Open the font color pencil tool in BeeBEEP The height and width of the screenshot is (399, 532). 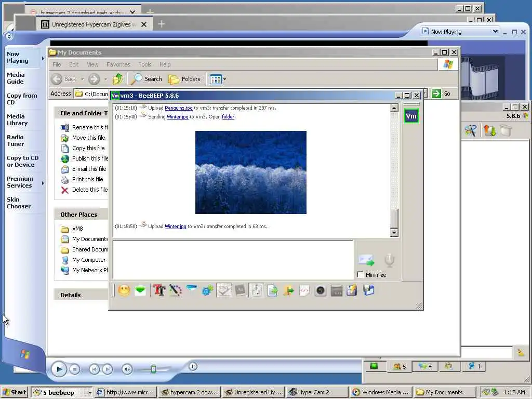tap(176, 290)
